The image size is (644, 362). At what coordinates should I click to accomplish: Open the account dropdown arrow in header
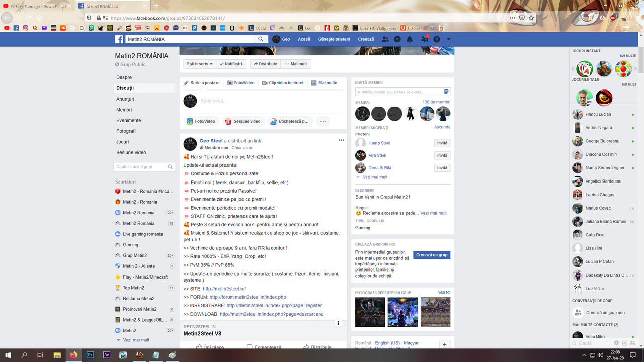point(449,39)
